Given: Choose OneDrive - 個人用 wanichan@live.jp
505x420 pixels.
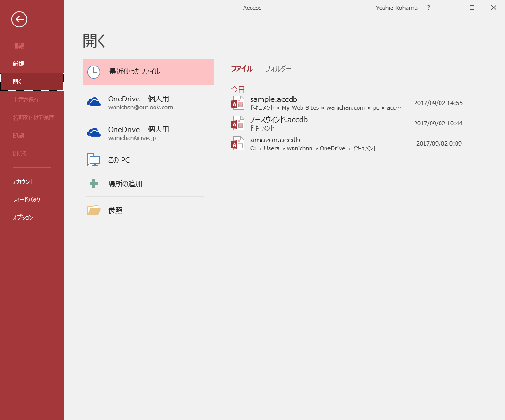Looking at the screenshot, I should (x=148, y=133).
